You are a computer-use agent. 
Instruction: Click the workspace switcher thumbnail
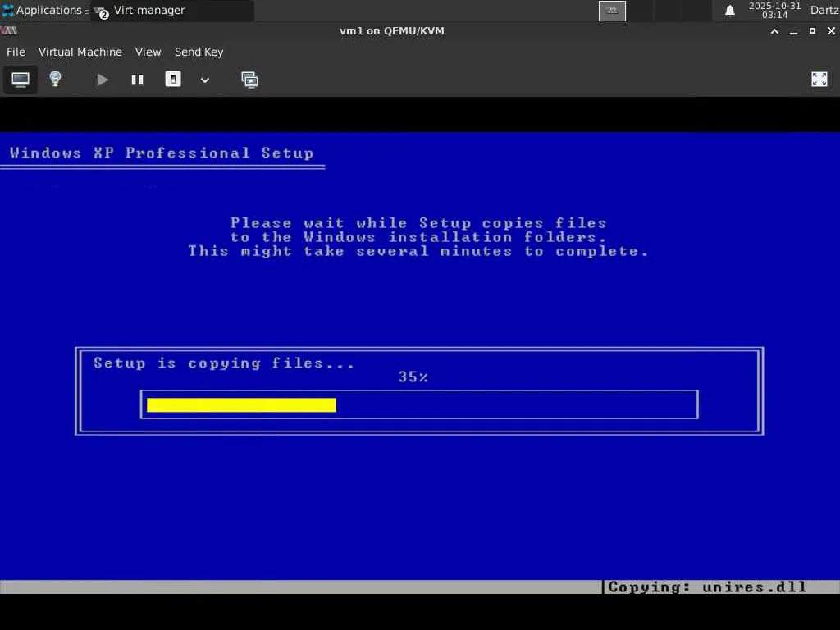pos(612,11)
